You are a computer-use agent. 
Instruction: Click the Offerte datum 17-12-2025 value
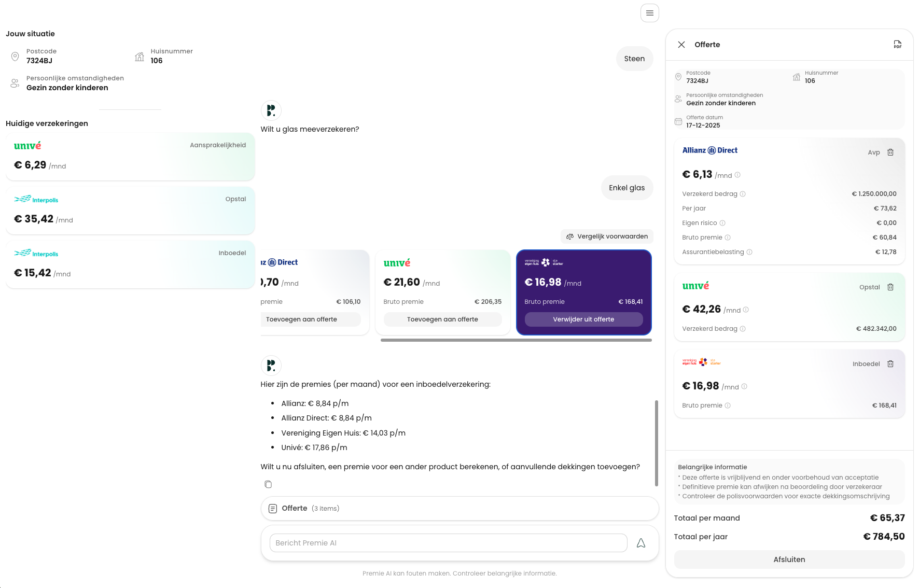[703, 125]
